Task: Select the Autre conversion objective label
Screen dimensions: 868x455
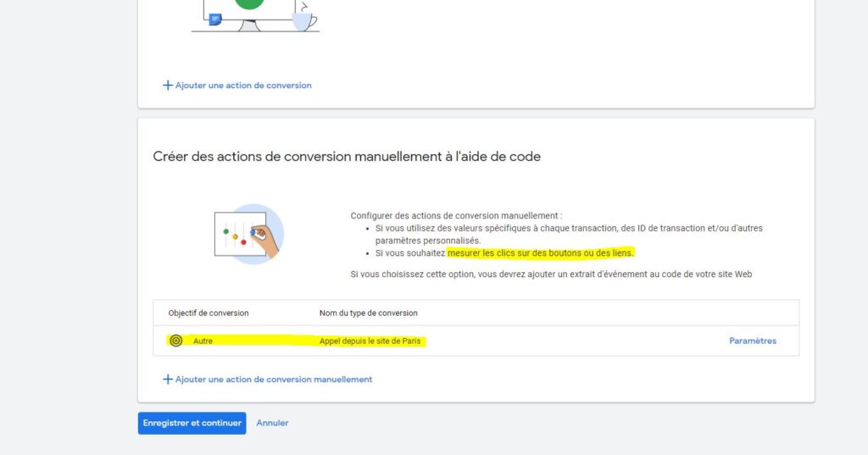Action: (x=203, y=341)
